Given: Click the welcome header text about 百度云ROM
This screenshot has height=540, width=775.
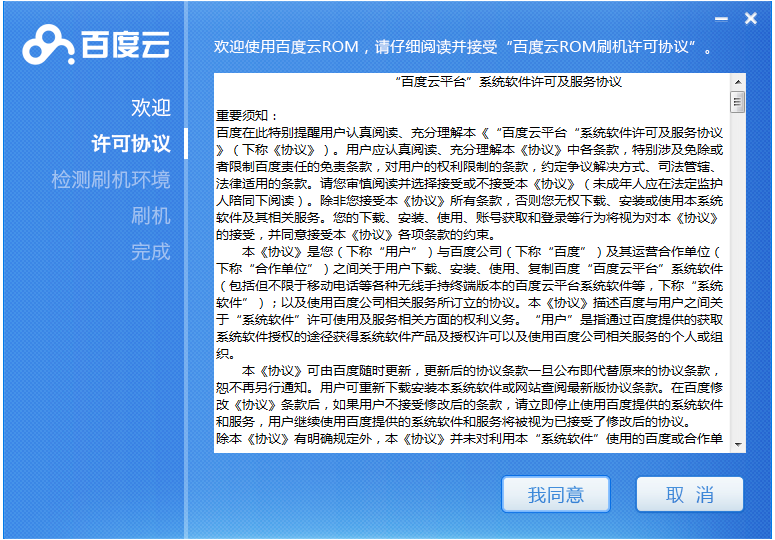Looking at the screenshot, I should click(x=462, y=47).
